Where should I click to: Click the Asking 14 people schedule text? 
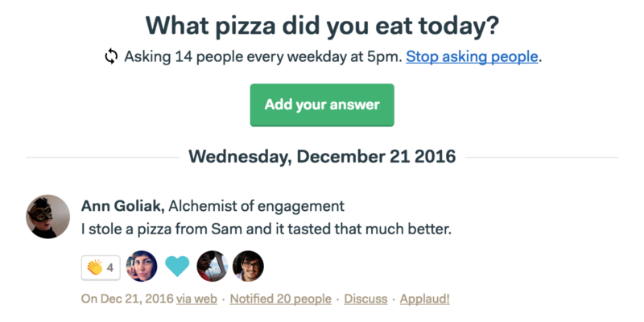(x=263, y=56)
